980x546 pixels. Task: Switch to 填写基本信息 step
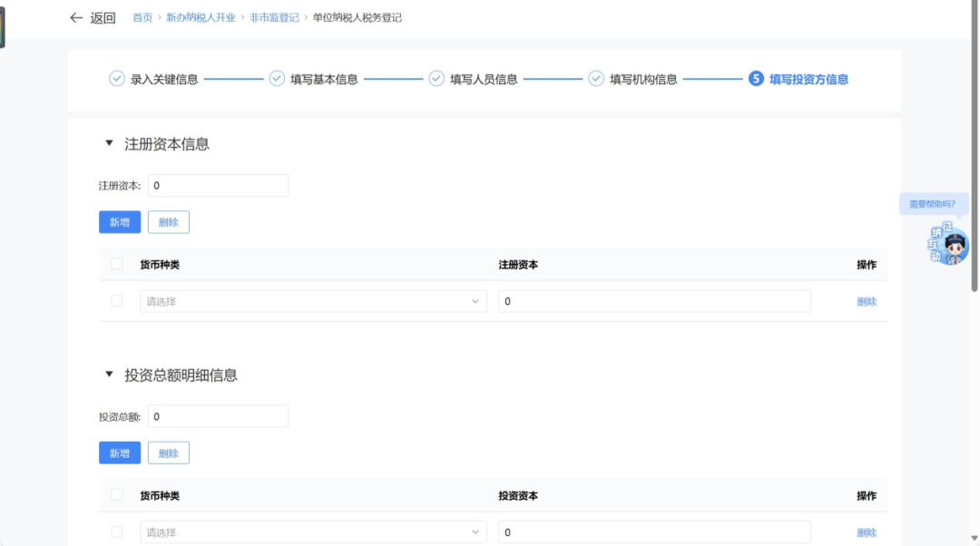tap(324, 79)
